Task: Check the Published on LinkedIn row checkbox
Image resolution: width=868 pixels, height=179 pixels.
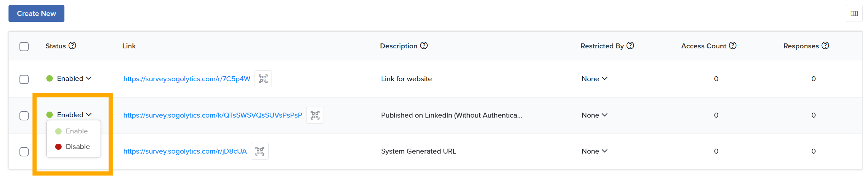Action: 24,116
